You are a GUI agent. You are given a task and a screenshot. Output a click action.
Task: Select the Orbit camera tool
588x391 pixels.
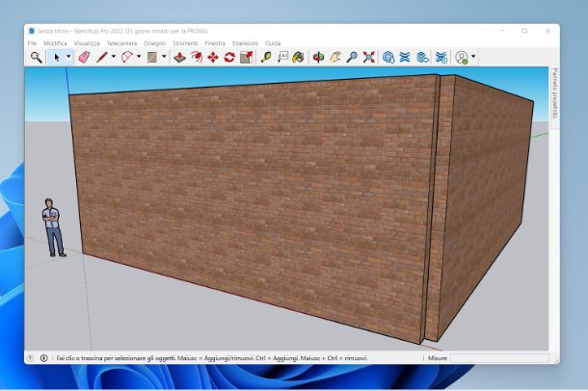318,58
